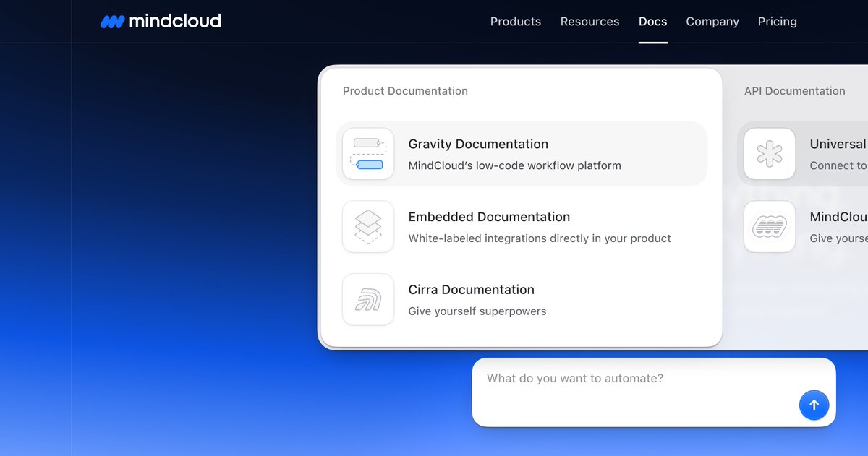Open Gravity Documentation link
The width and height of the screenshot is (868, 456).
[x=522, y=154]
